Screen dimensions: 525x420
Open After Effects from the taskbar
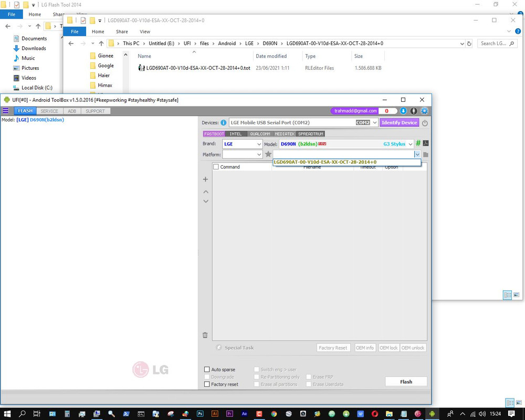coord(245,414)
